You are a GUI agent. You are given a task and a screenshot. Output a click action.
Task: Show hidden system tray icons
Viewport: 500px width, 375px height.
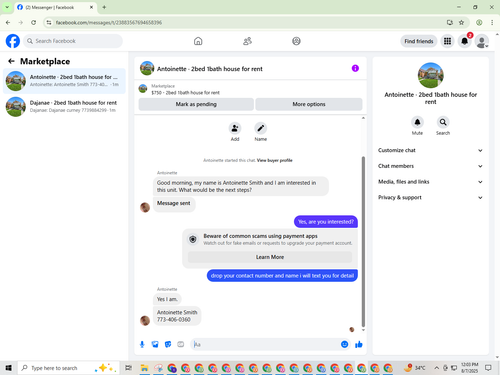click(436, 368)
